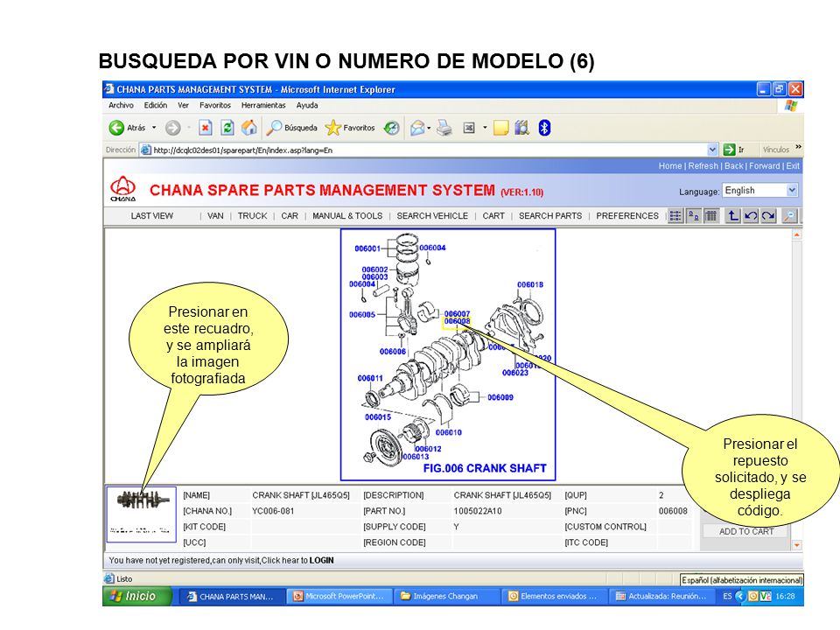Click the Atrás back arrow button
Screen dimensions: 840x630
coord(116,128)
